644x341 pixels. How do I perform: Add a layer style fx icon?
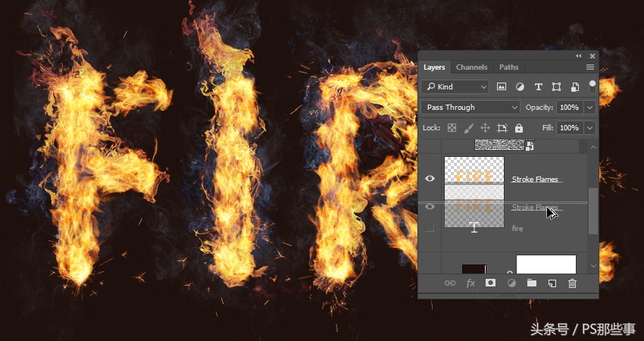470,283
